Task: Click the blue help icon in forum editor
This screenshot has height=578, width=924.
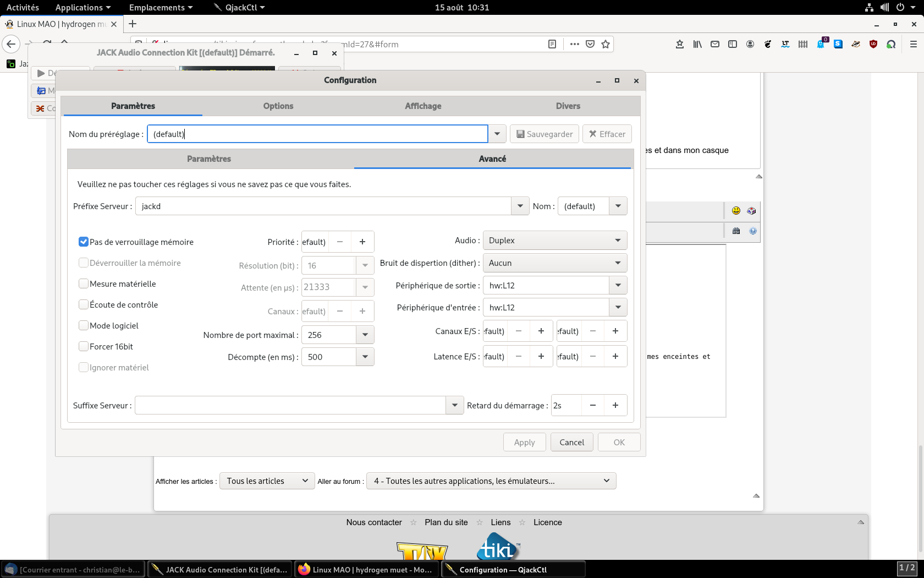Action: tap(753, 231)
